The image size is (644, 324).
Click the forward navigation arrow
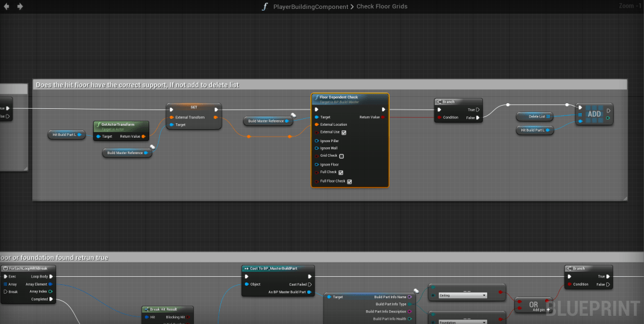point(20,6)
